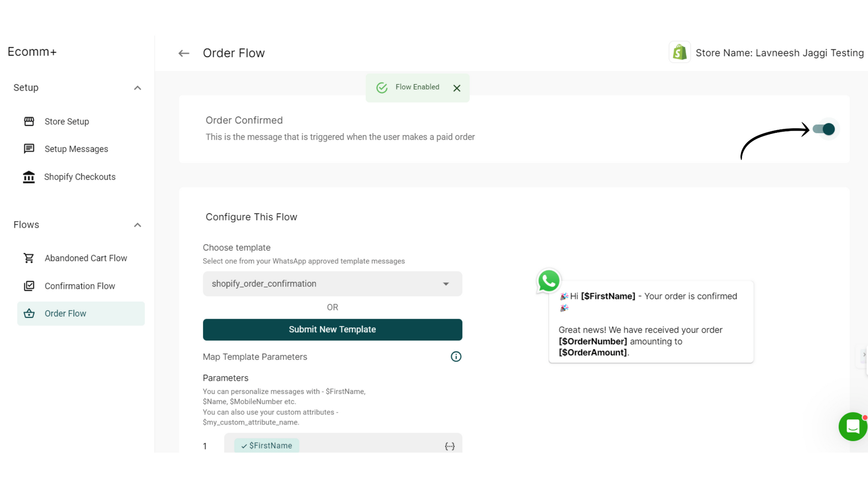This screenshot has height=488, width=868.
Task: Collapse the Flows section
Action: [138, 225]
